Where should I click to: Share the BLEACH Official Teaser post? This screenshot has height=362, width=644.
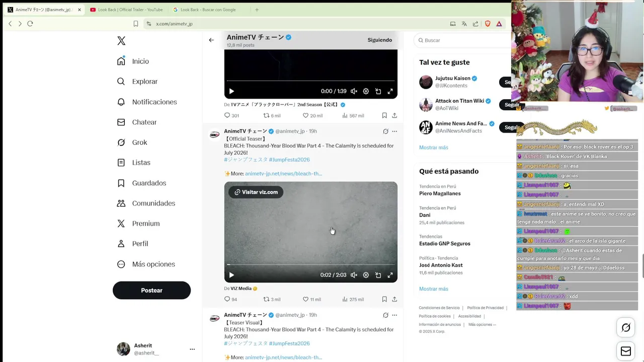pyautogui.click(x=394, y=299)
